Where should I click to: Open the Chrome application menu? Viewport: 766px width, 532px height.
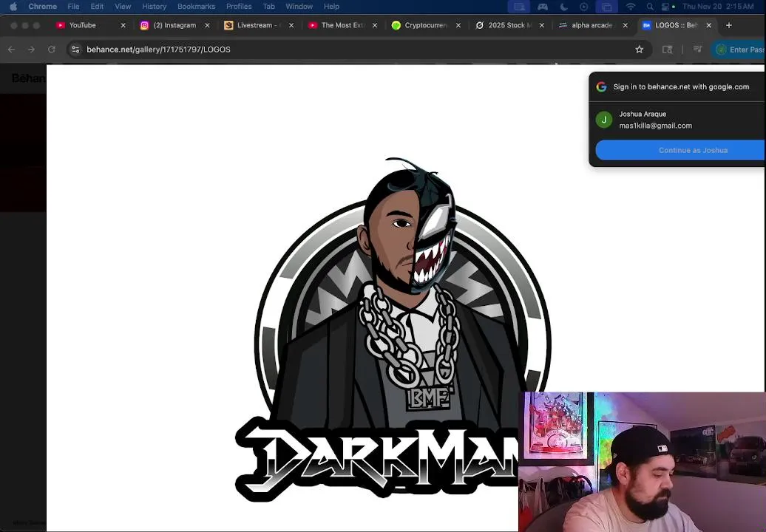(x=42, y=7)
